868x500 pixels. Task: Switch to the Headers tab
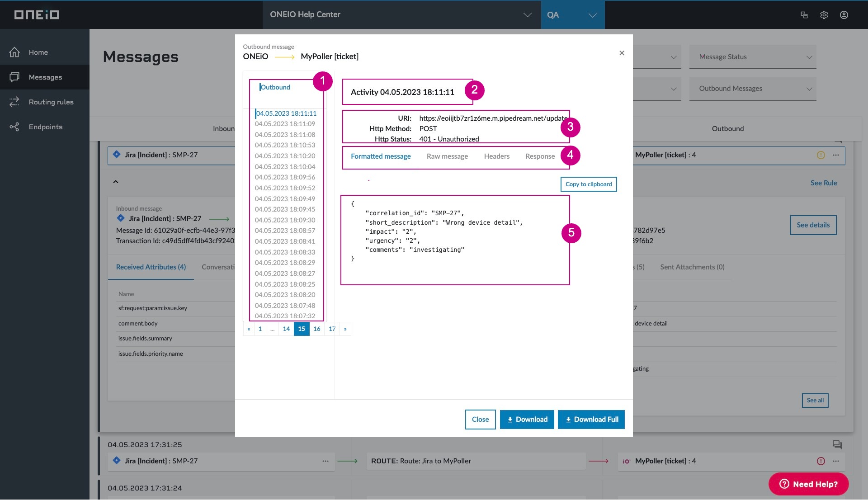496,156
